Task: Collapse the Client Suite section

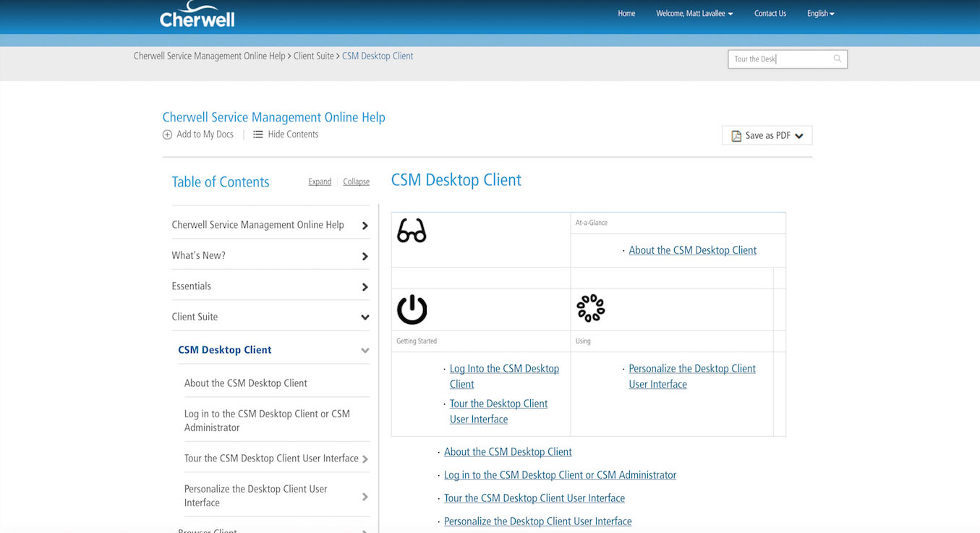Action: tap(365, 317)
